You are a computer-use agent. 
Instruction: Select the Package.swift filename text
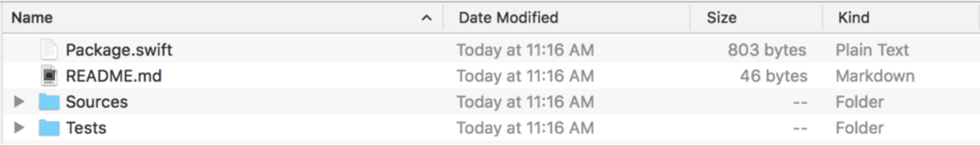[119, 50]
